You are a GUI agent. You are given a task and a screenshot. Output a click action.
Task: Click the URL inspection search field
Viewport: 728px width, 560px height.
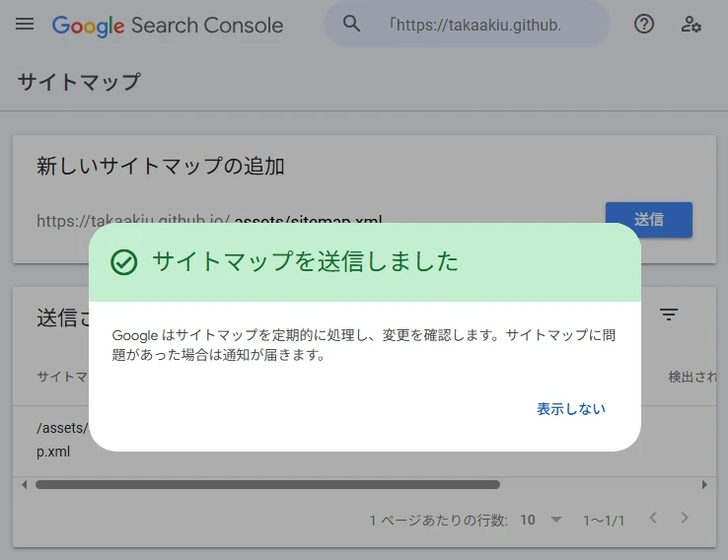click(467, 24)
